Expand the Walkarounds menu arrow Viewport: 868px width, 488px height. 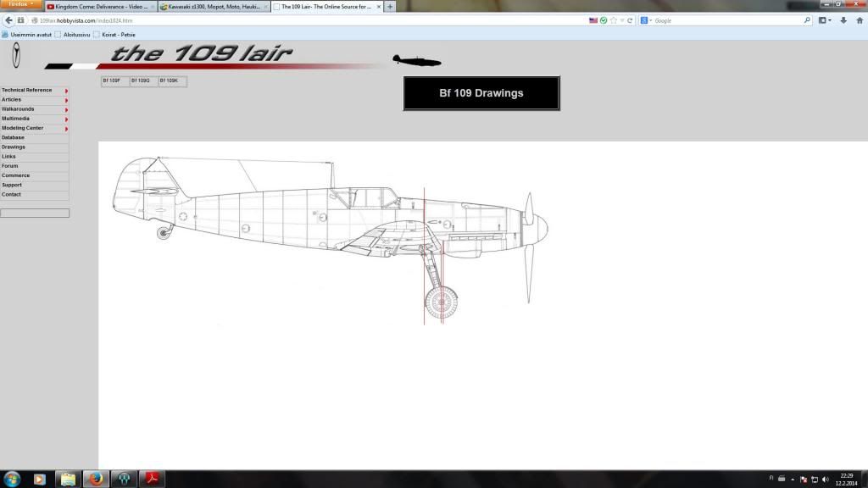pyautogui.click(x=66, y=109)
